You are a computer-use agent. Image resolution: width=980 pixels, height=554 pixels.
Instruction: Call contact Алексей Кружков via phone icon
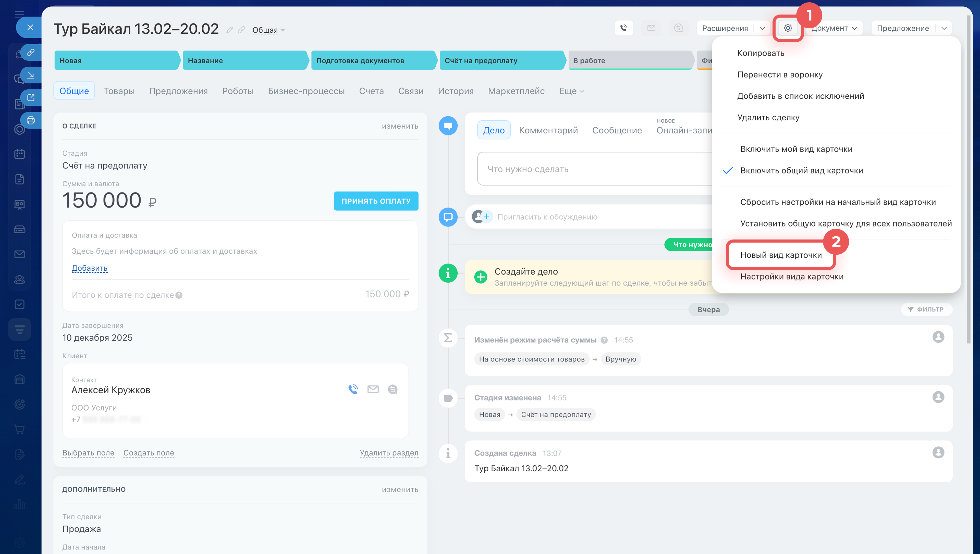pyautogui.click(x=353, y=389)
